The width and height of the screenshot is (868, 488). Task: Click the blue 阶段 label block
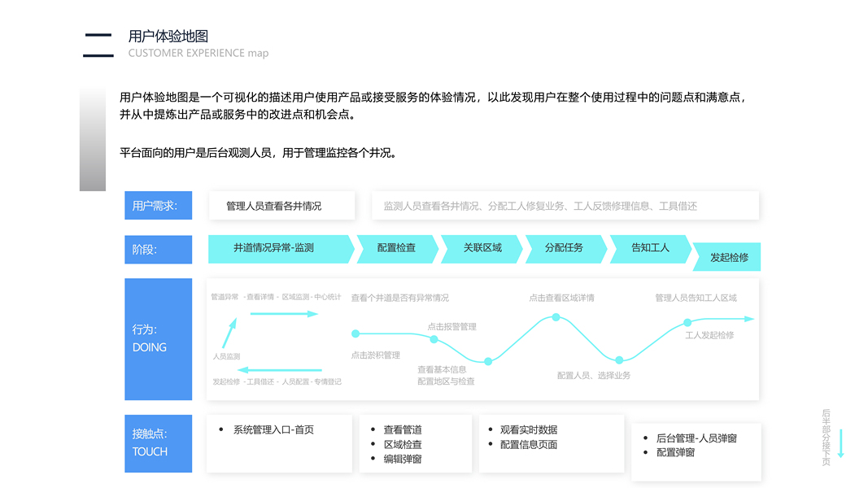(159, 250)
